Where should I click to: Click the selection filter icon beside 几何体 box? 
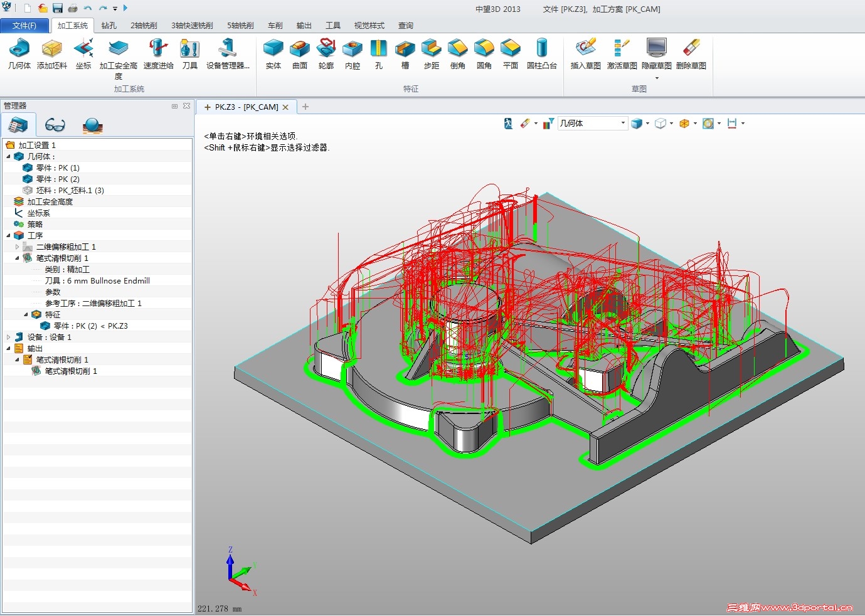pos(549,124)
